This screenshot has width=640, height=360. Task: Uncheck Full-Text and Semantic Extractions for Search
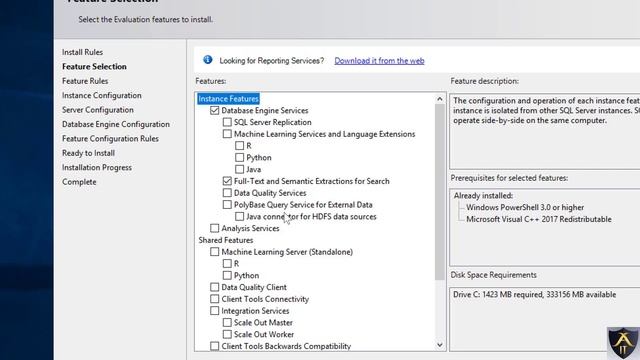(227, 181)
